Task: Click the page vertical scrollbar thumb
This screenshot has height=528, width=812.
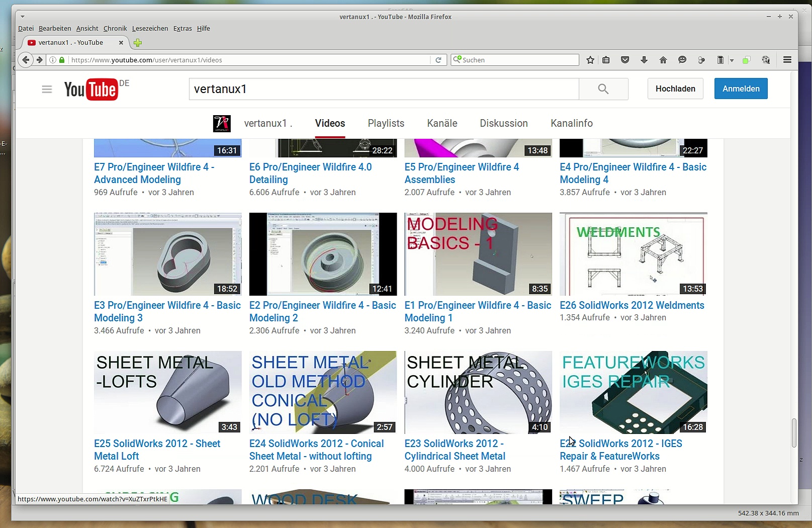Action: (x=794, y=432)
